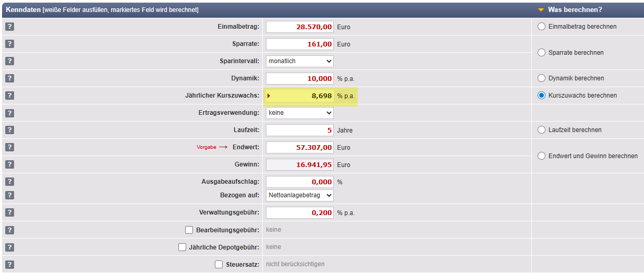Expand the Ertragsverwendung dropdown
The height and width of the screenshot is (273, 644).
coord(299,113)
